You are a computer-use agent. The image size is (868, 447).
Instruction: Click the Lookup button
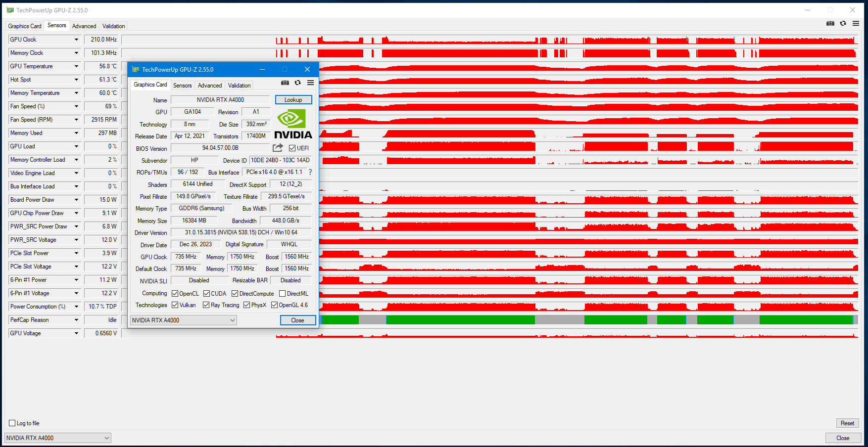(293, 100)
